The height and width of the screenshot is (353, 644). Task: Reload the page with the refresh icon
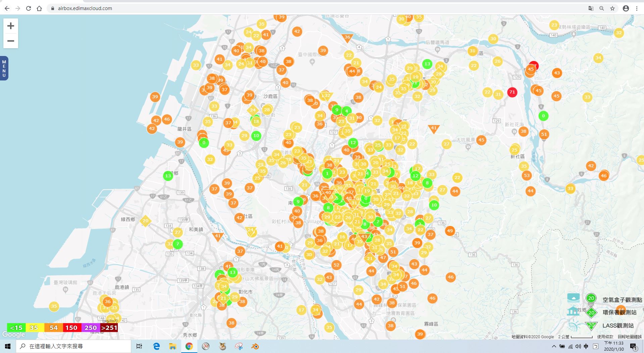click(x=29, y=8)
